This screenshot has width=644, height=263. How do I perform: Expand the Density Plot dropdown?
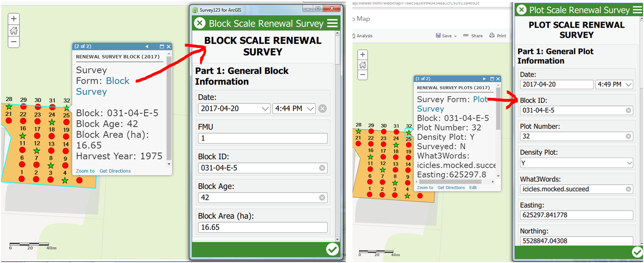pos(629,163)
